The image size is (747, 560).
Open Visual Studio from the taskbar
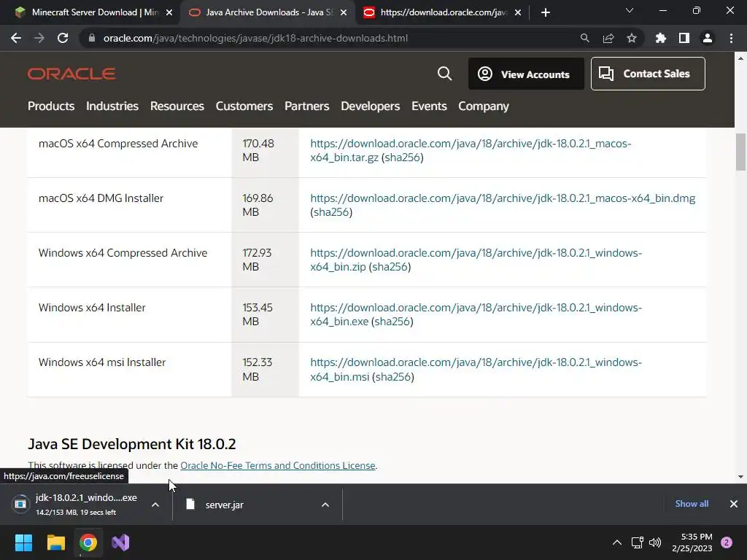pos(120,542)
